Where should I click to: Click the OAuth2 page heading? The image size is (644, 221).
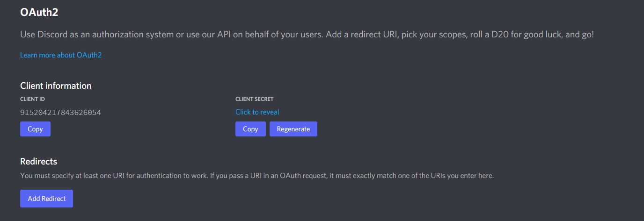pyautogui.click(x=39, y=13)
